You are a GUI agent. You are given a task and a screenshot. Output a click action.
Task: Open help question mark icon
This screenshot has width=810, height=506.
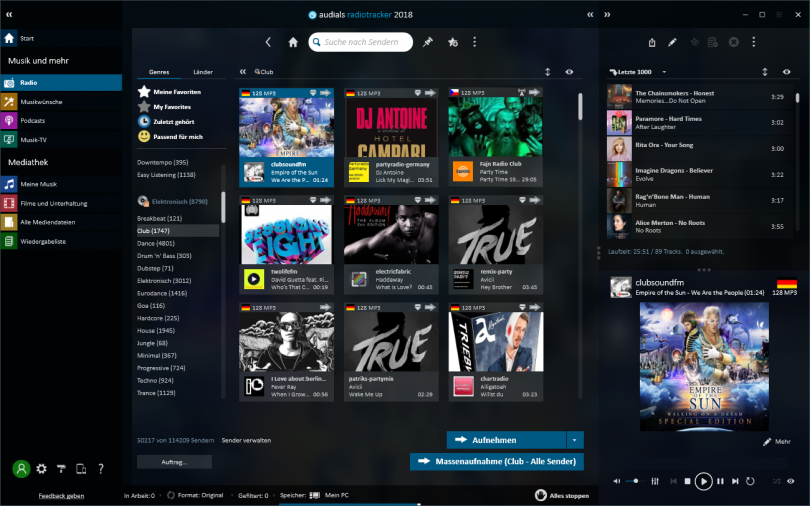[x=101, y=469]
